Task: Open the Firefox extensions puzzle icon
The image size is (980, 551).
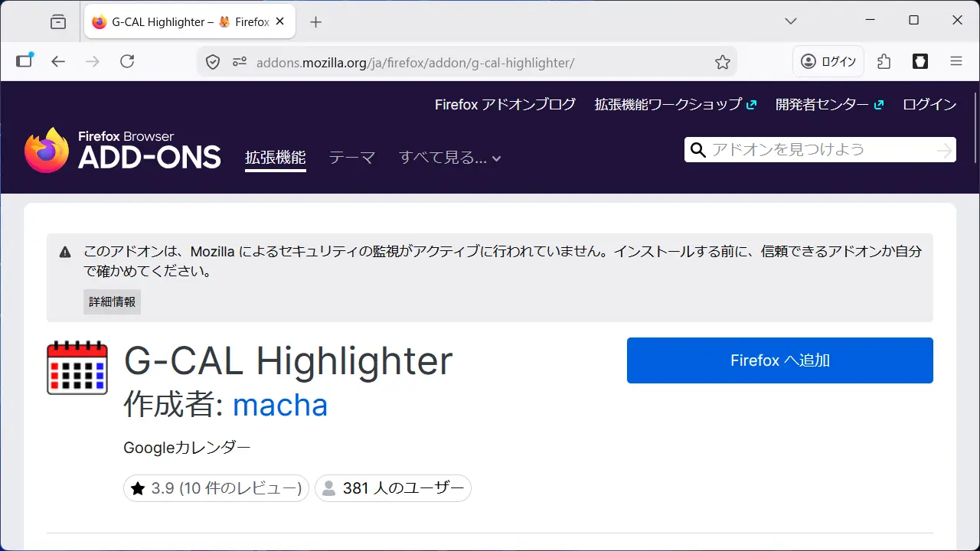Action: 884,62
